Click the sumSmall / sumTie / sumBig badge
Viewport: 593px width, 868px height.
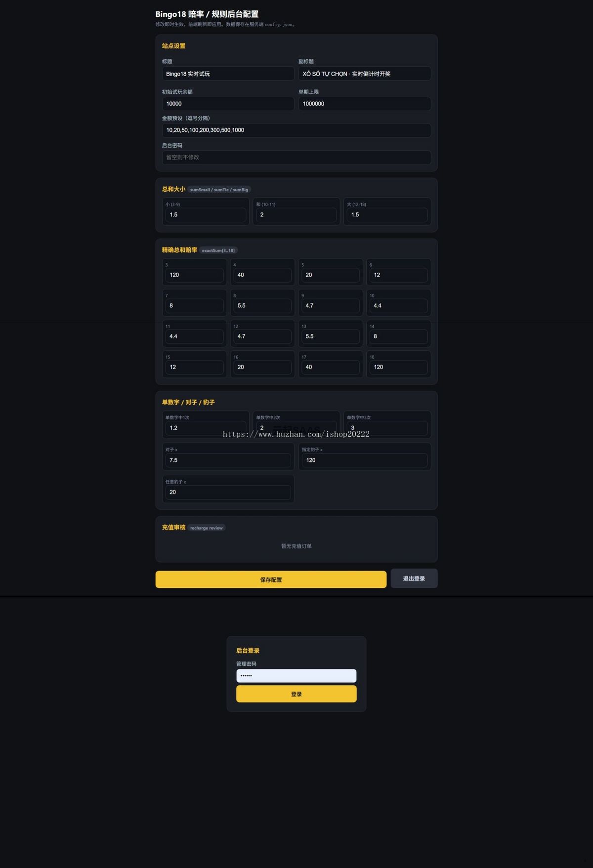click(x=219, y=190)
